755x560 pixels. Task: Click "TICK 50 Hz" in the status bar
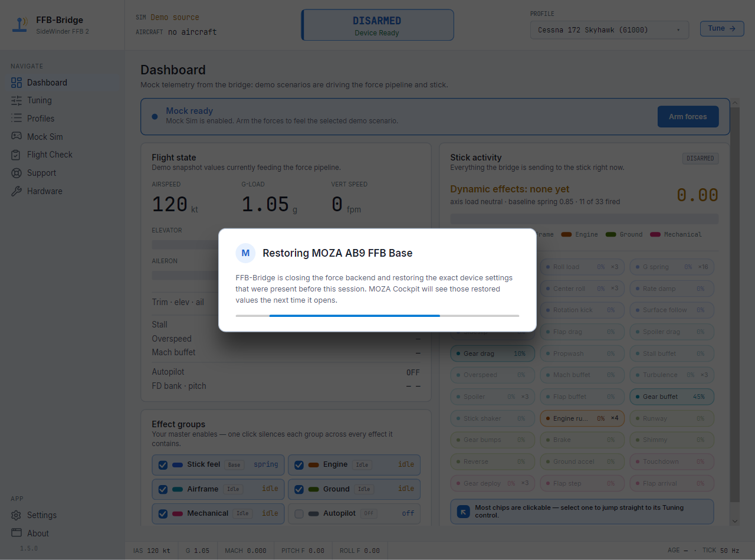click(721, 551)
